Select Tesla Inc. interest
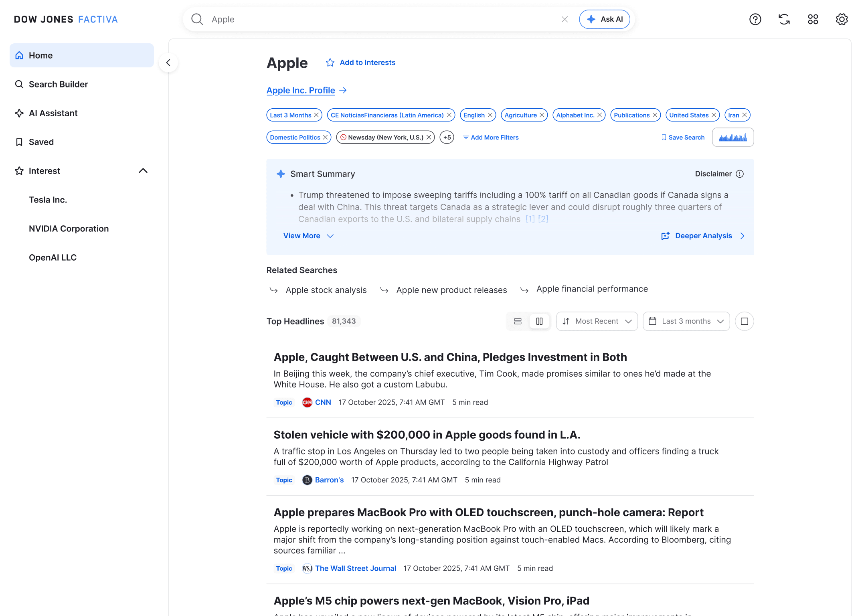Image resolution: width=866 pixels, height=616 pixels. coord(48,200)
